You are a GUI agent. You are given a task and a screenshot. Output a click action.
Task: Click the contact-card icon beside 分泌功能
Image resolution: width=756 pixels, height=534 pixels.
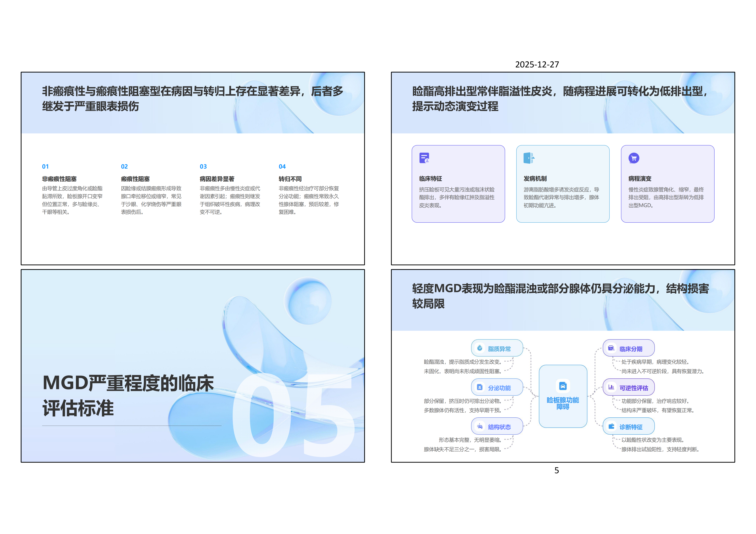click(479, 387)
